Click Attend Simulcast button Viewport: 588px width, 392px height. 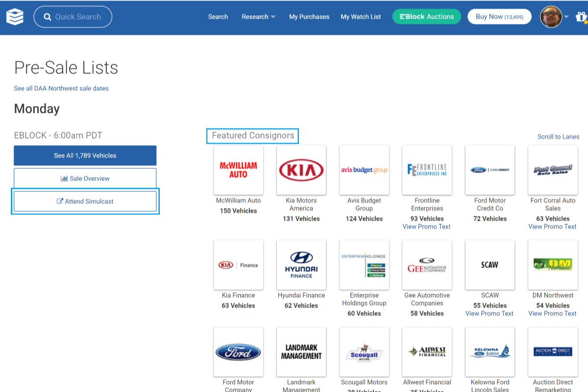tap(85, 201)
